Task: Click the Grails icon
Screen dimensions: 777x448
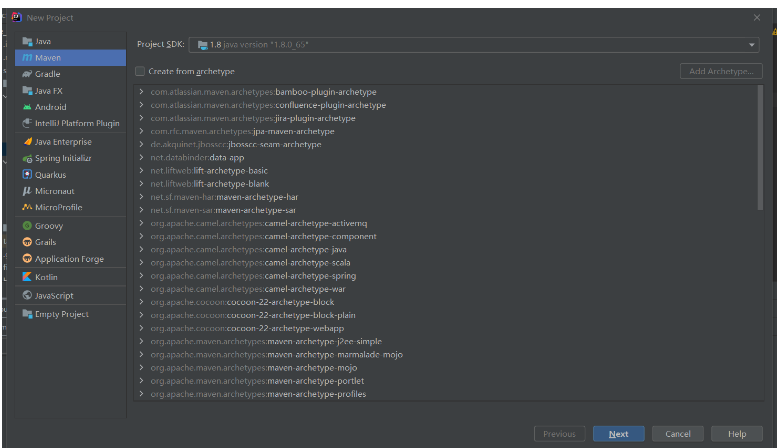Action: pyautogui.click(x=27, y=242)
